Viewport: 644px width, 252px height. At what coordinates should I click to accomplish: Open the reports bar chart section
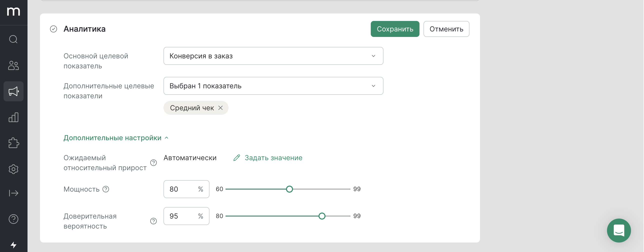pos(13,117)
